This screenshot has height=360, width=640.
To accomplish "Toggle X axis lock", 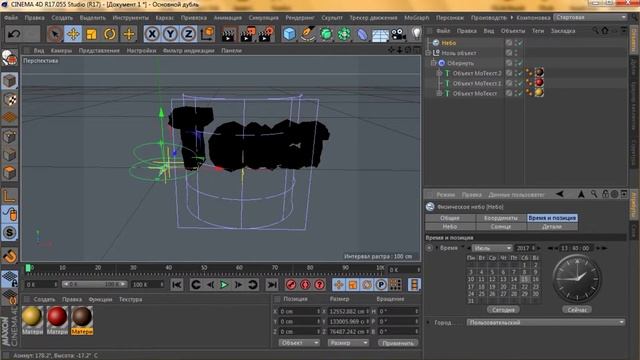I will point(152,34).
